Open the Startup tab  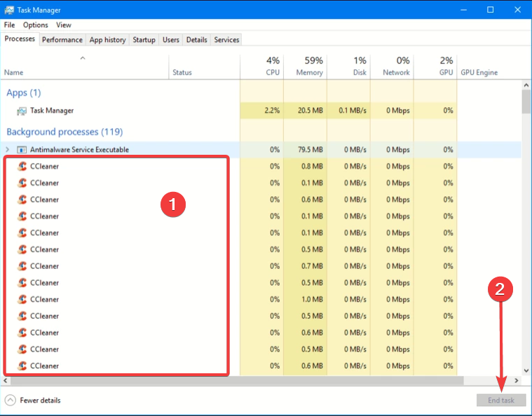(144, 40)
